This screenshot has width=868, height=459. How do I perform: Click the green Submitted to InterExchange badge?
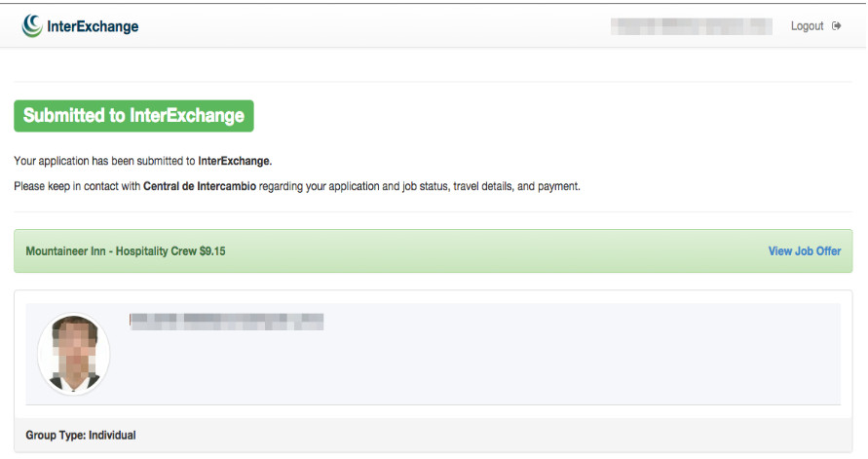point(134,116)
